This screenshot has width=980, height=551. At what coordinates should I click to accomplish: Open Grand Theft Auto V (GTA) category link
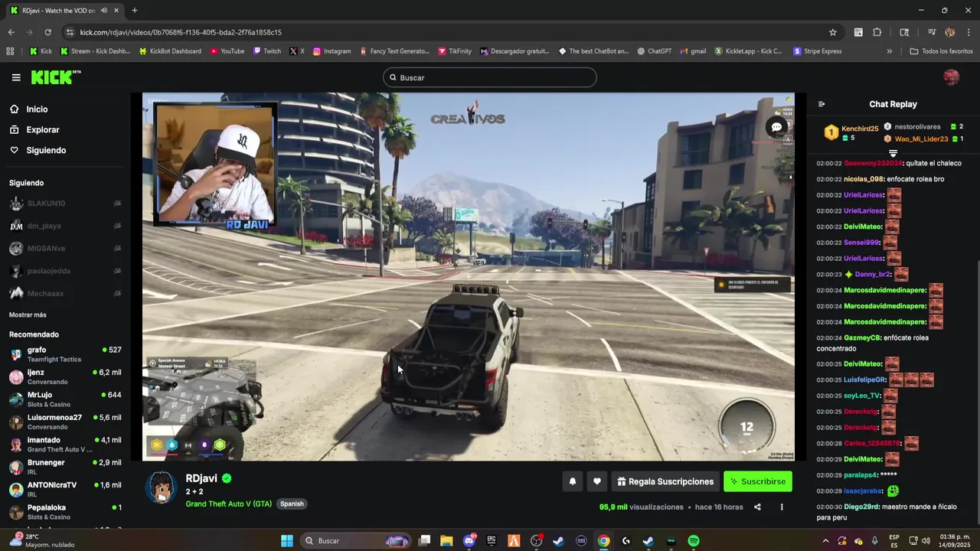coord(228,504)
